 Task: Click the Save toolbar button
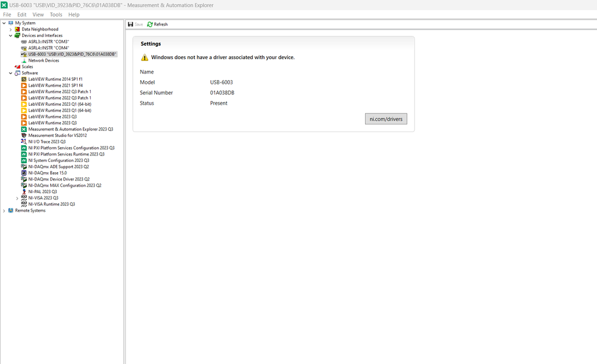click(x=135, y=25)
